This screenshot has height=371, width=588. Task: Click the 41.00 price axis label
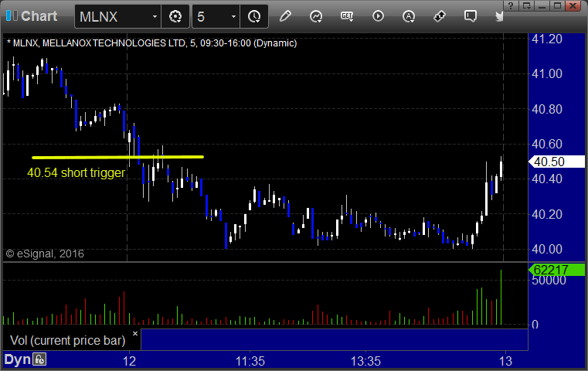click(547, 73)
